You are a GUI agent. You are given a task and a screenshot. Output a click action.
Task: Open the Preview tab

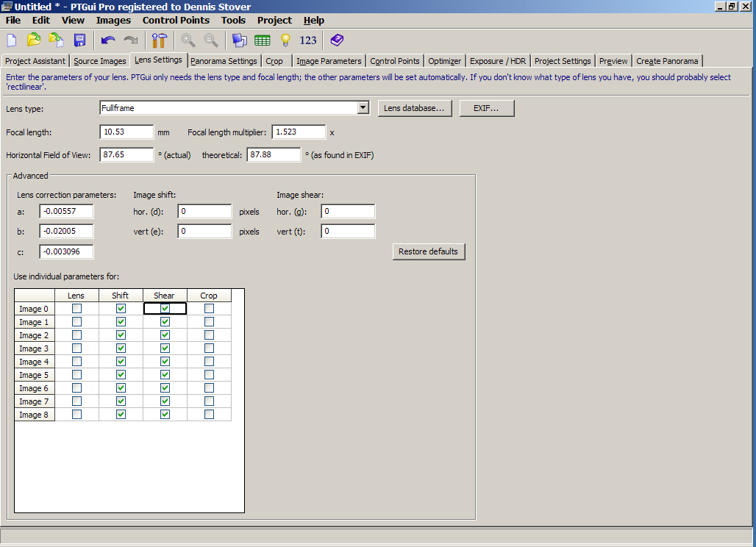click(x=613, y=61)
